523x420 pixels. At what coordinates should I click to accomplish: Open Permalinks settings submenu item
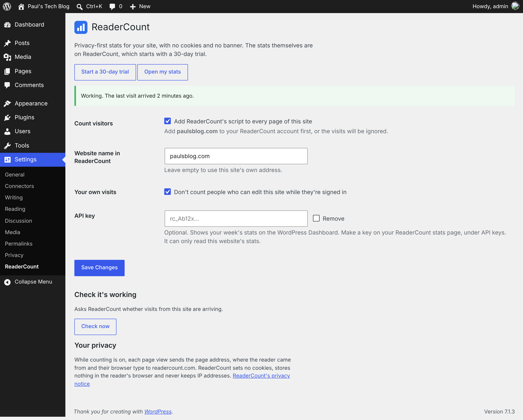click(x=19, y=244)
